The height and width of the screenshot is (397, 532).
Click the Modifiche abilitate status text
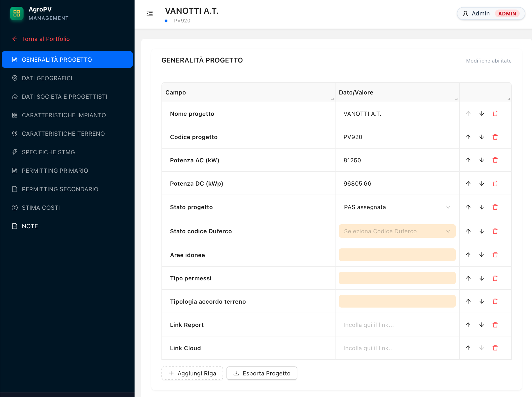coord(489,61)
